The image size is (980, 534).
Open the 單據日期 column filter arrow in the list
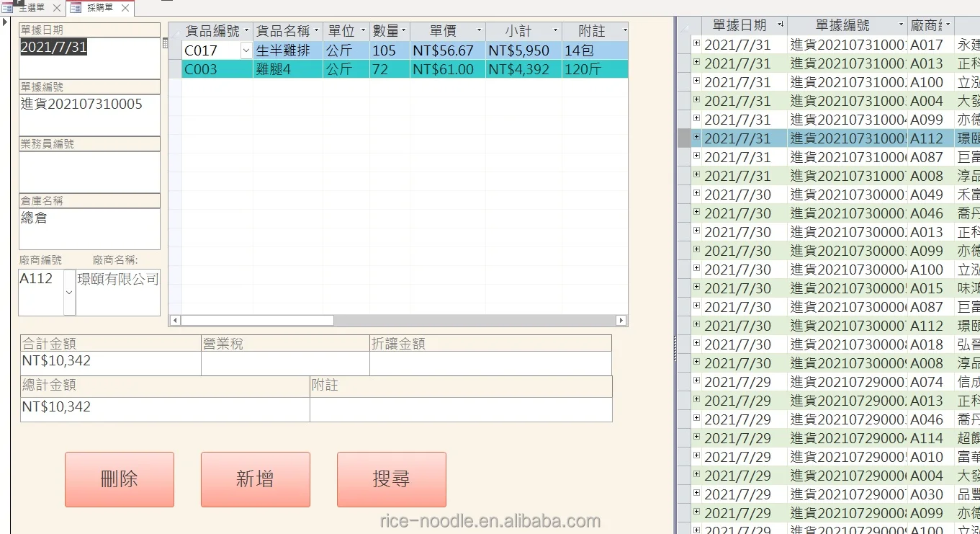(x=781, y=25)
